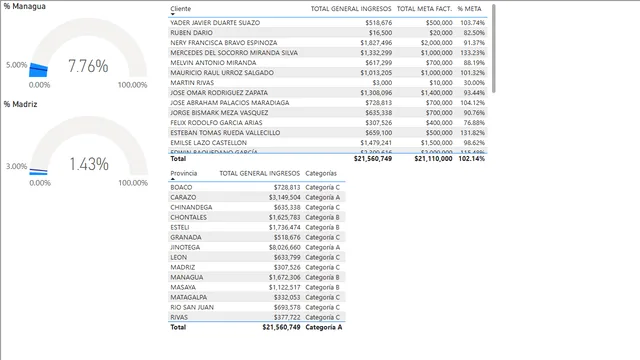This screenshot has height=360, width=640.
Task: Click the 133.23% meta value
Action: tap(472, 53)
